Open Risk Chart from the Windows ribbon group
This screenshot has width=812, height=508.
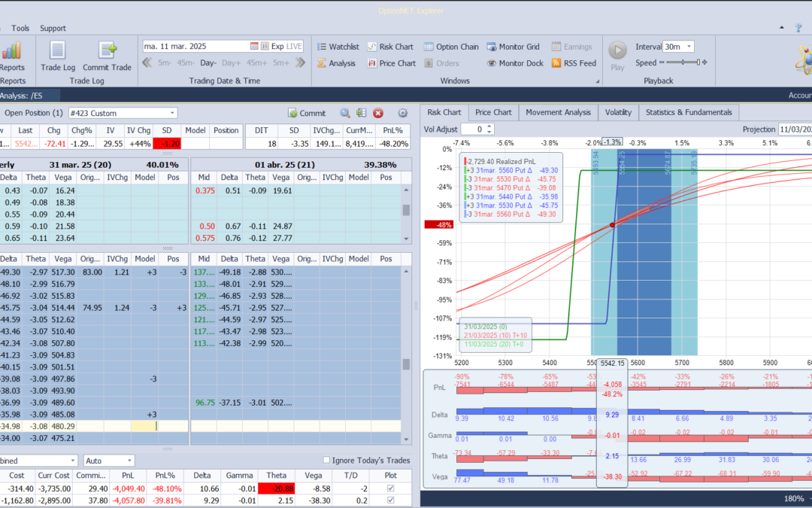390,47
